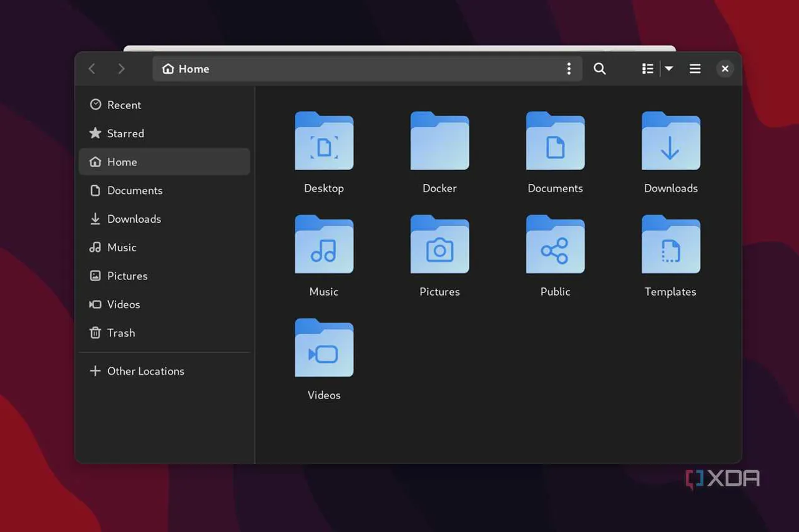Select the Music folder icon in grid
The height and width of the screenshot is (532, 799).
[324, 244]
